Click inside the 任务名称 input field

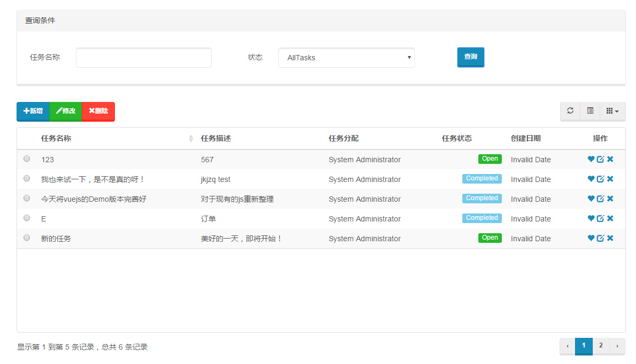(x=143, y=57)
